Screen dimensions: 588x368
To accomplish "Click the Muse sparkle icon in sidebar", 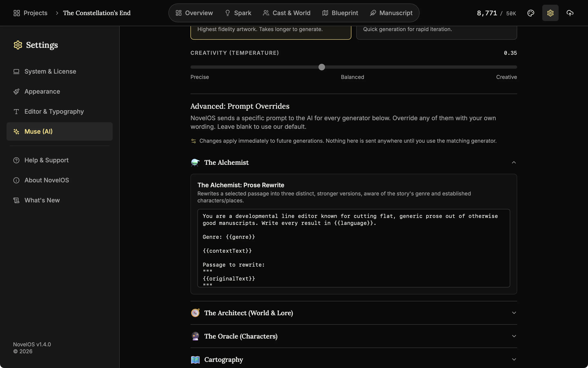I will pyautogui.click(x=16, y=131).
